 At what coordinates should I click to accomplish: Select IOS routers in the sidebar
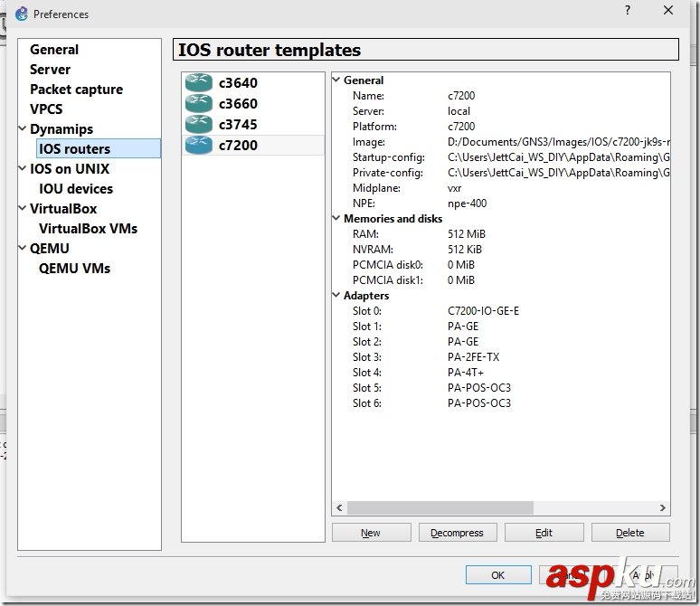(99, 148)
